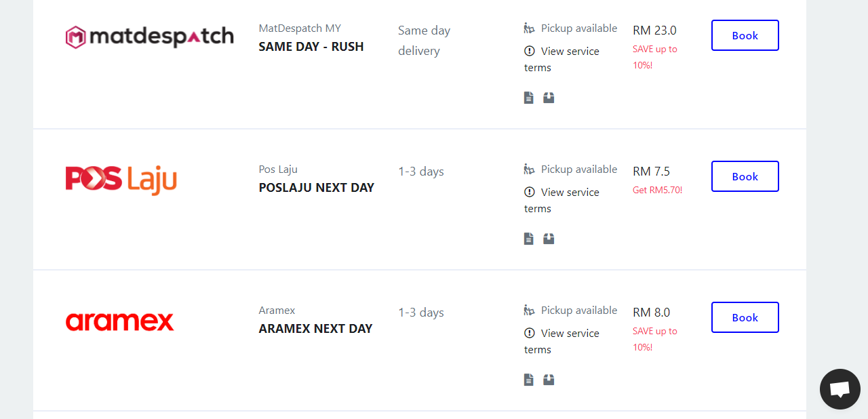View service terms for MatDespatch
The width and height of the screenshot is (868, 419).
[561, 59]
